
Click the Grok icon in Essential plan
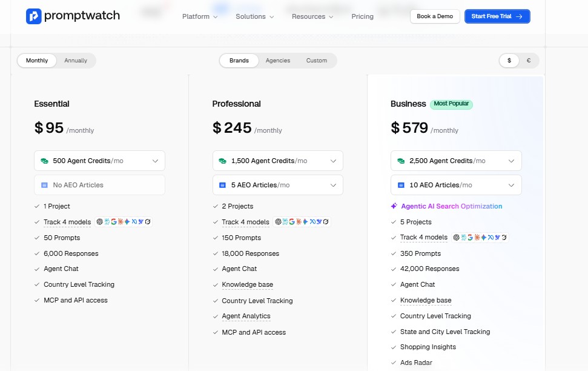click(x=148, y=221)
